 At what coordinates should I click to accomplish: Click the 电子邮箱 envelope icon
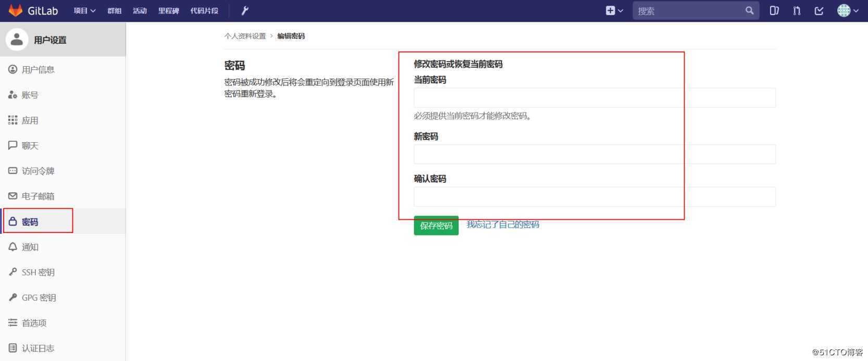tap(13, 196)
